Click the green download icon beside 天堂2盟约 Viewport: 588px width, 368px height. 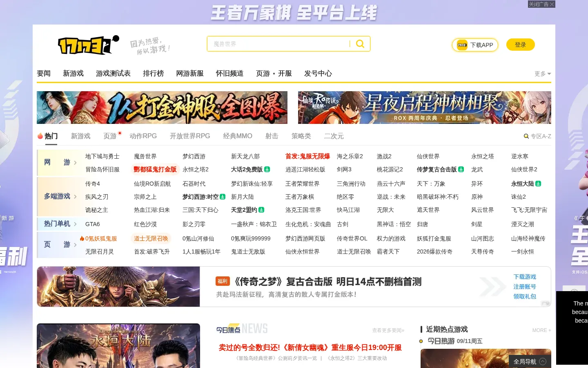(x=261, y=210)
